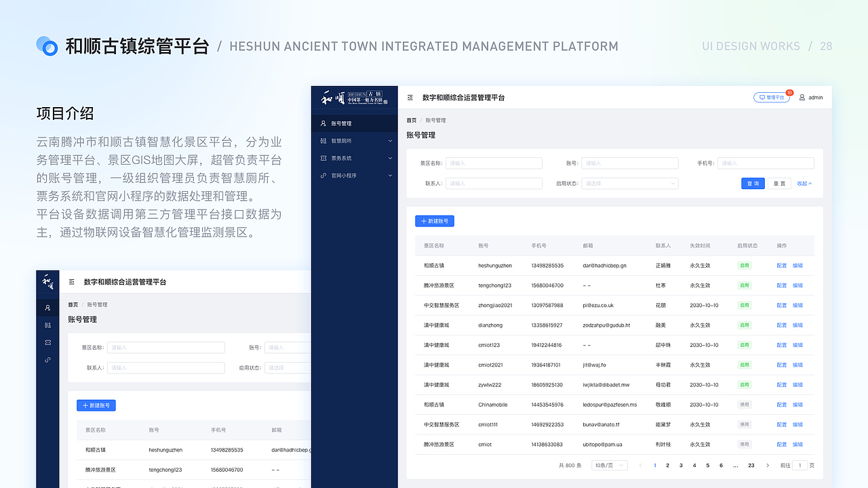Click 首页 breadcrumb in small window
This screenshot has width=868, height=488.
point(73,305)
